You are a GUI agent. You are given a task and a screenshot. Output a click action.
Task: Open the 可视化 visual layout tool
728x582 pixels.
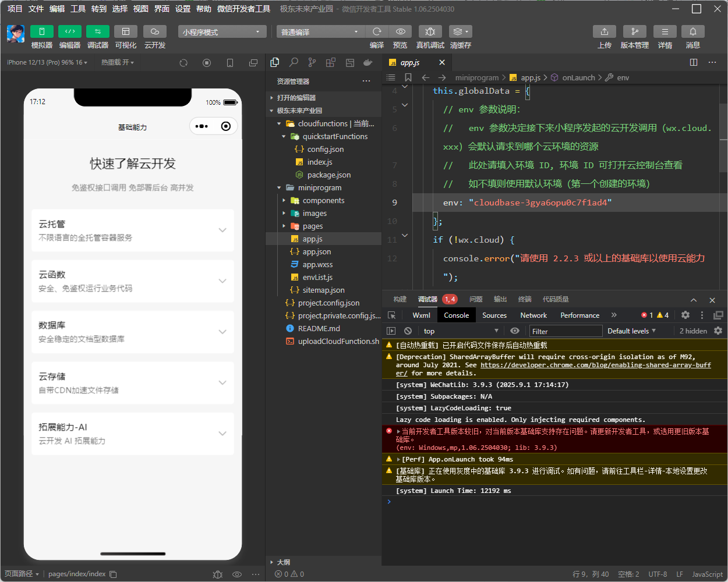(126, 31)
